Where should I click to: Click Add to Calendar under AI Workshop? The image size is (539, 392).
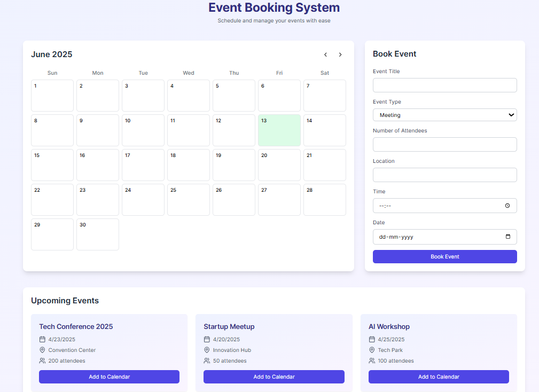pyautogui.click(x=438, y=377)
